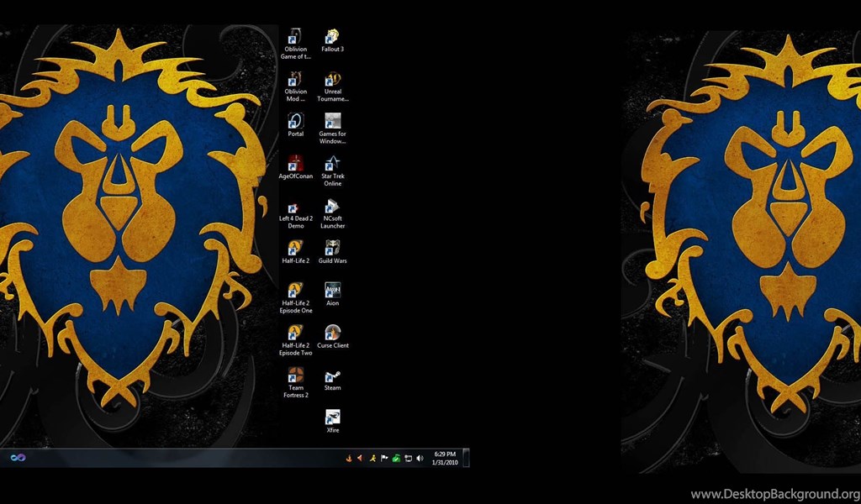The height and width of the screenshot is (504, 861).
Task: Select the Half-Life 2 Episode Two shortcut
Action: pyautogui.click(x=295, y=340)
